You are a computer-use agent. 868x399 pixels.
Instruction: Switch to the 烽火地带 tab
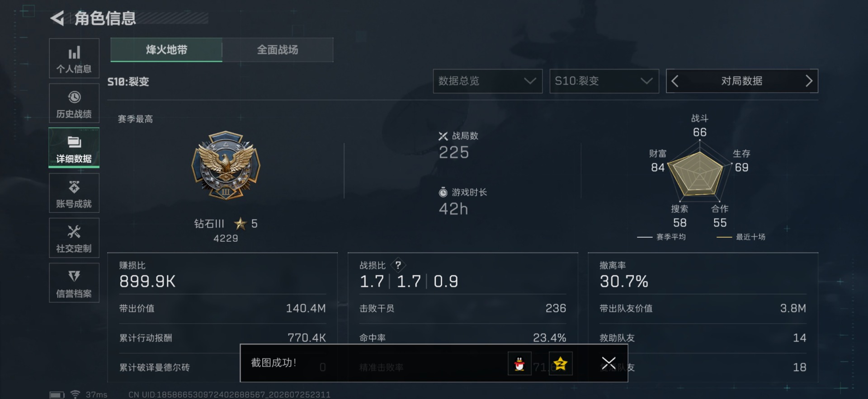pos(166,50)
